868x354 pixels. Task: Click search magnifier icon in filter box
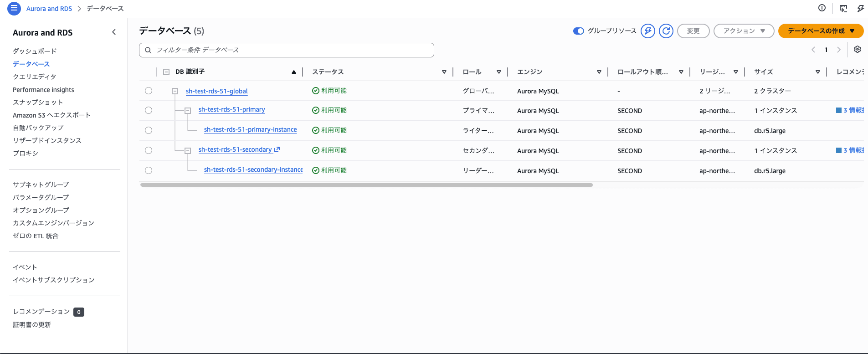click(x=148, y=50)
